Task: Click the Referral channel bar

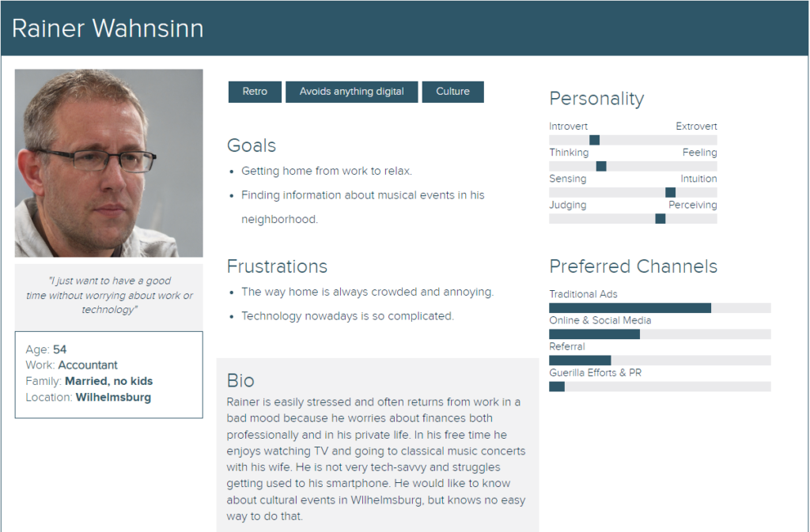Action: (x=660, y=360)
